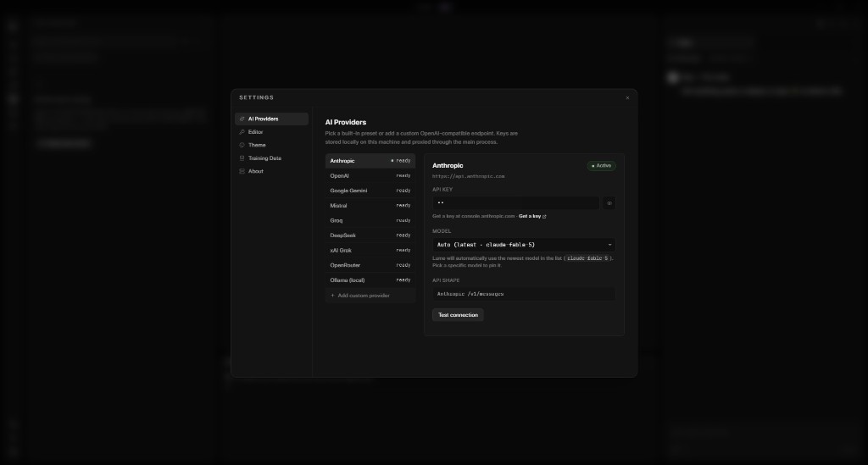
Task: Focus the API KEY input field
Action: (516, 203)
